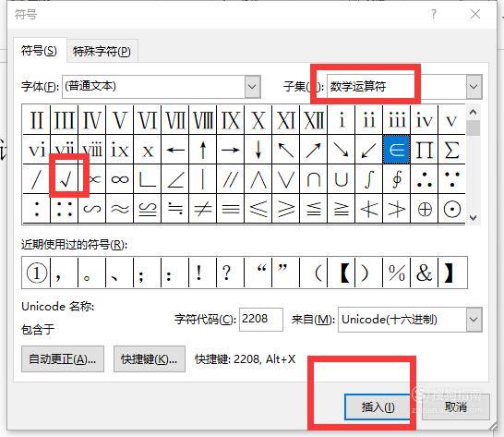
Task: Choose the circled dot ⊙ symbol
Action: point(451,209)
